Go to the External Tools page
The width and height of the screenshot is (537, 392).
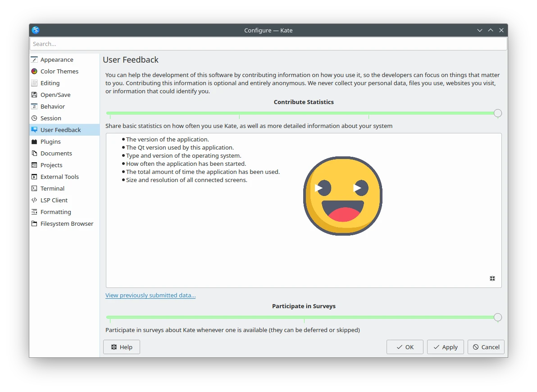pyautogui.click(x=59, y=177)
